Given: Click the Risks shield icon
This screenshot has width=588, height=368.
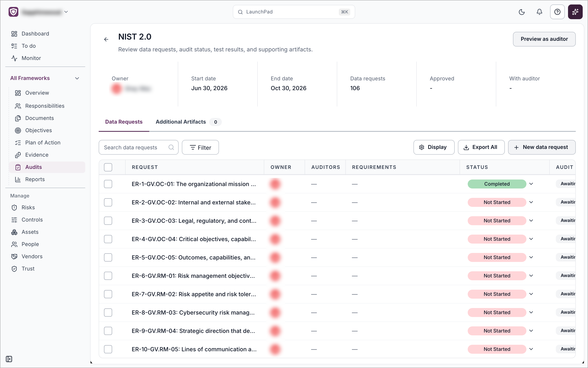Looking at the screenshot, I should [14, 208].
